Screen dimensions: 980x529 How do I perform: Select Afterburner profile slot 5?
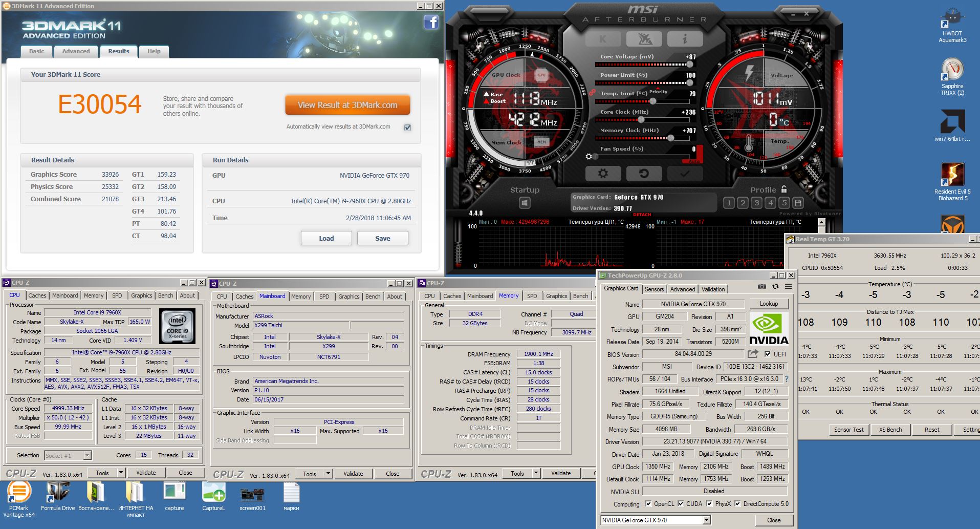[x=784, y=203]
